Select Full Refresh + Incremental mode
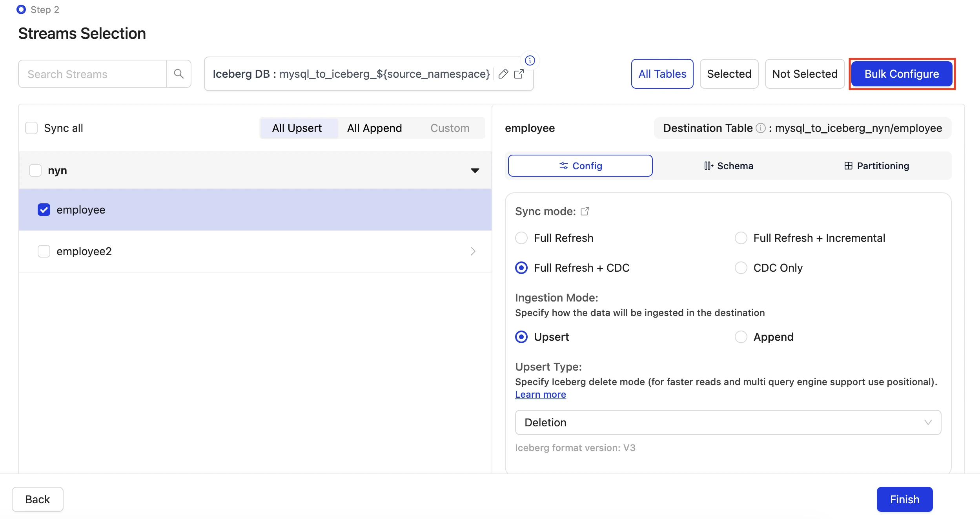 click(741, 238)
